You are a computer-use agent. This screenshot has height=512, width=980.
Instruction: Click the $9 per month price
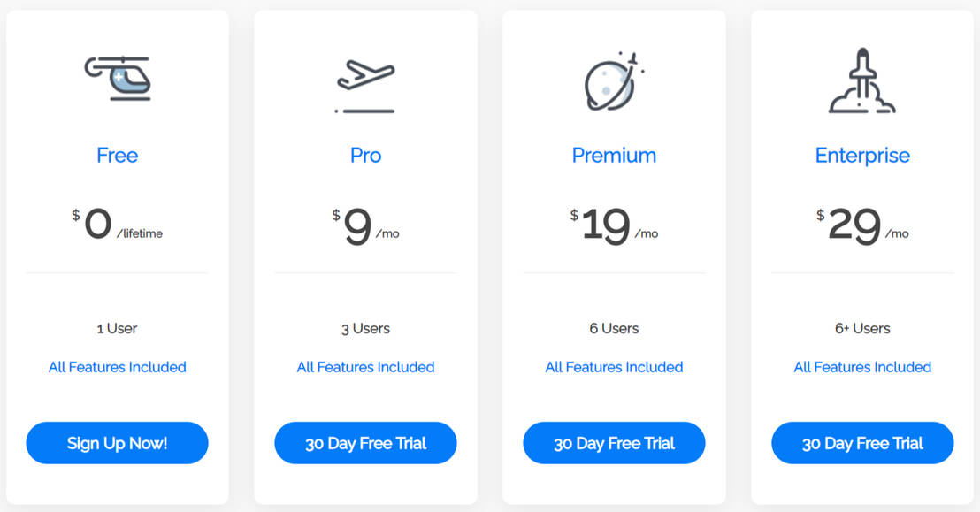point(365,226)
